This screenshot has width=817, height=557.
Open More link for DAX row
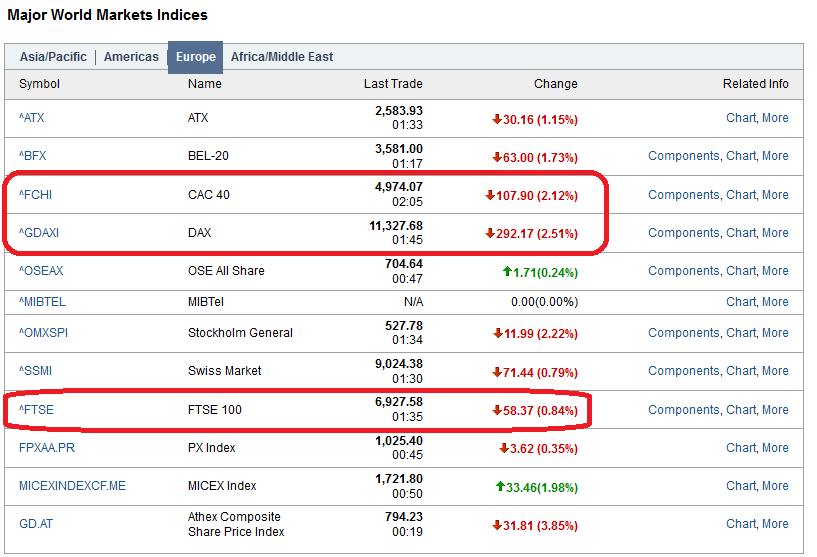pos(775,233)
